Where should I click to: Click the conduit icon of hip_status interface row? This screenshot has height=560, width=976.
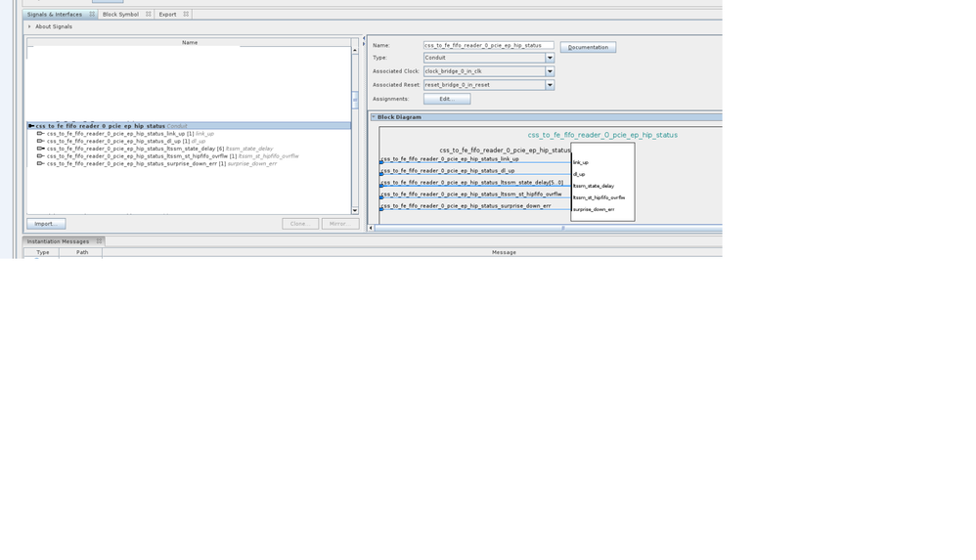[31, 126]
